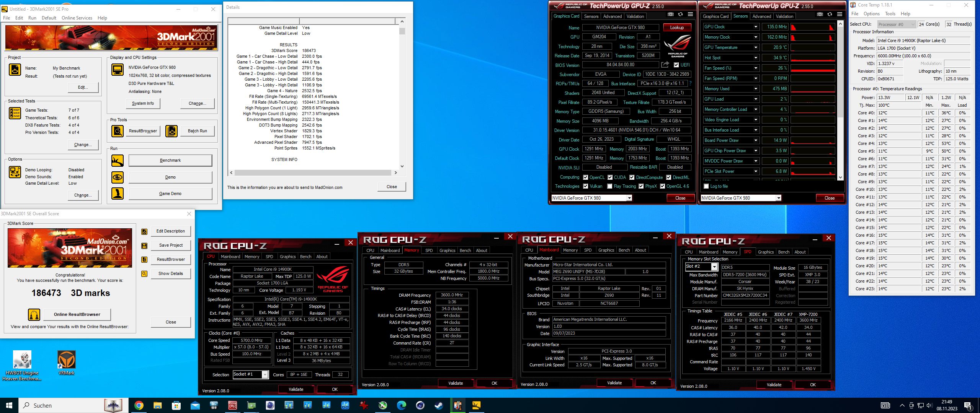Open the Online Services menu in 3DMark2001
This screenshot has height=413, width=980.
click(x=77, y=18)
